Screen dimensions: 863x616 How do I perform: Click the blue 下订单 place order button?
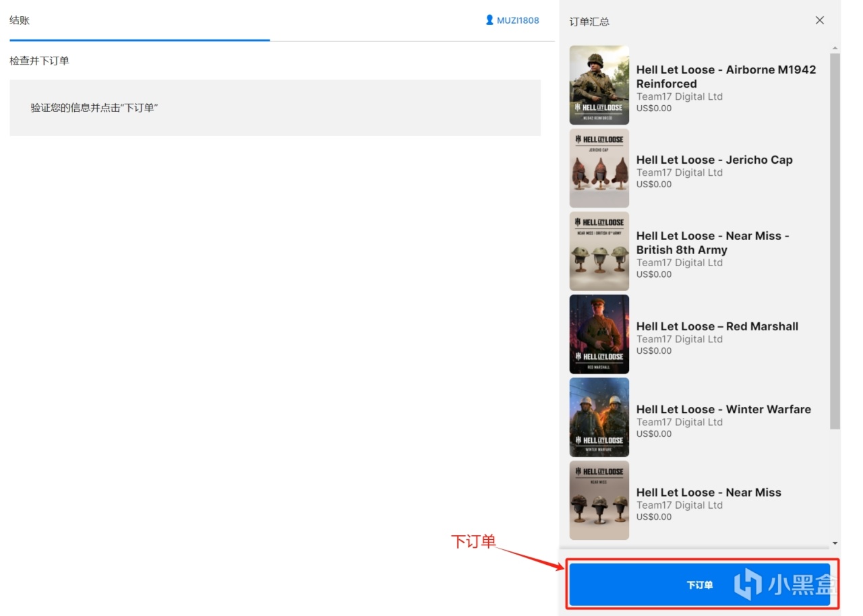(700, 585)
